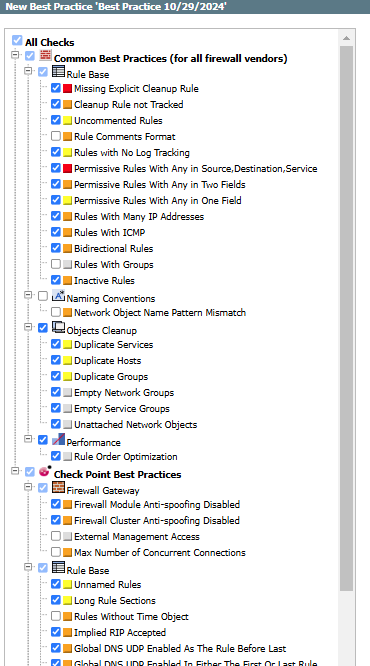Collapse the Objects Cleanup group
This screenshot has width=370, height=666.
pyautogui.click(x=28, y=327)
